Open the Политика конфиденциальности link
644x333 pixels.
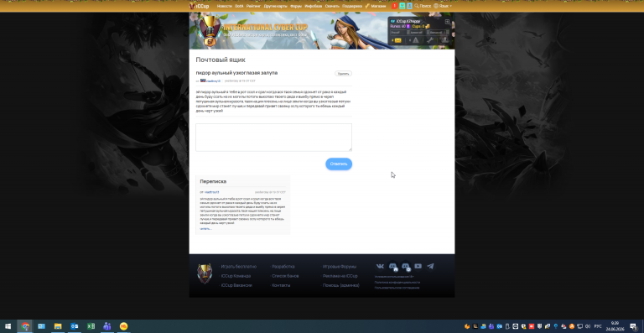397,283
